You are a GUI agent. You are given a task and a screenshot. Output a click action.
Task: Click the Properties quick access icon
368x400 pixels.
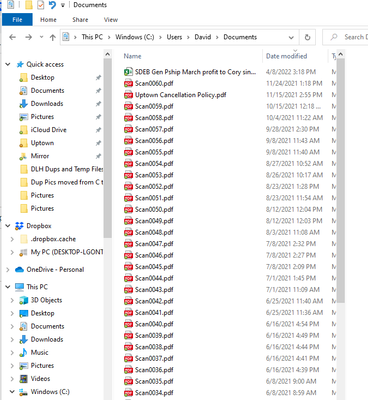tap(40, 5)
